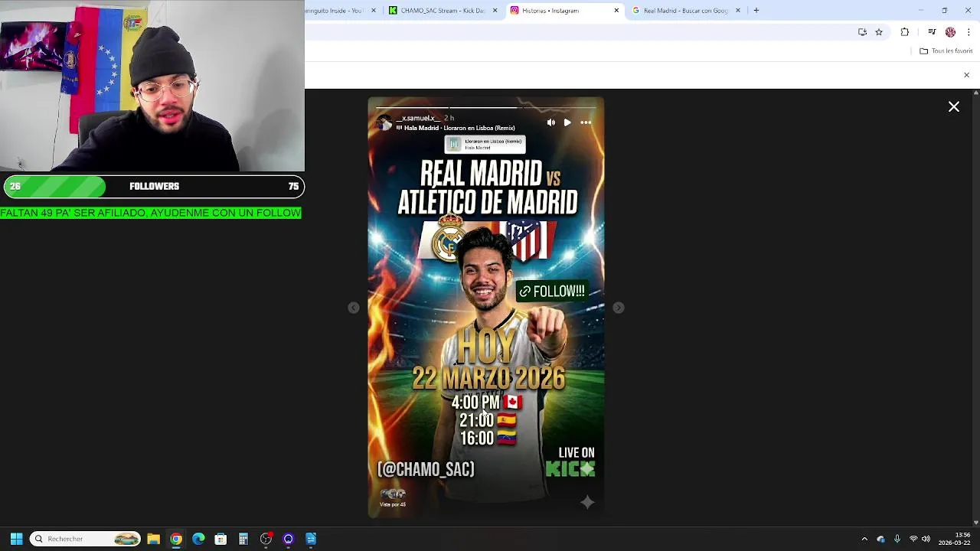Click the OneDrive cloud tray icon
980x551 pixels.
coord(880,539)
